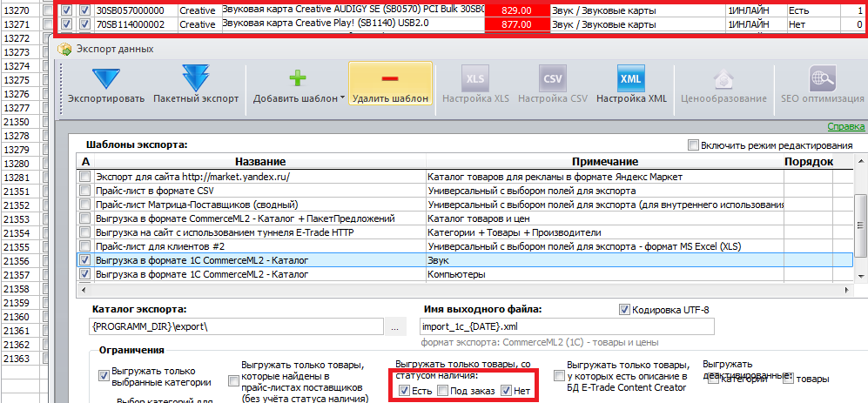Click the Каталог экспорта path field

236,326
